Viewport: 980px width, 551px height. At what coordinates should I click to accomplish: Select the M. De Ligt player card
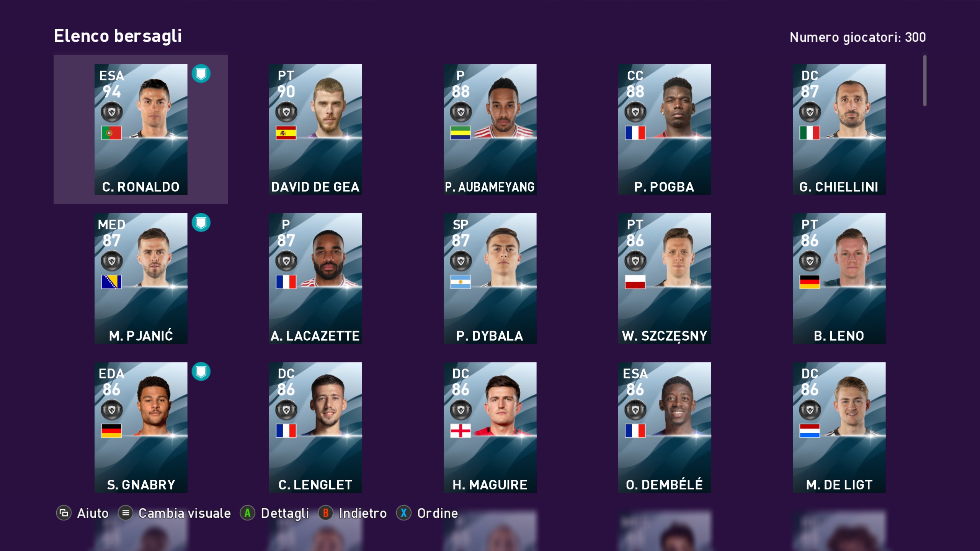(839, 427)
